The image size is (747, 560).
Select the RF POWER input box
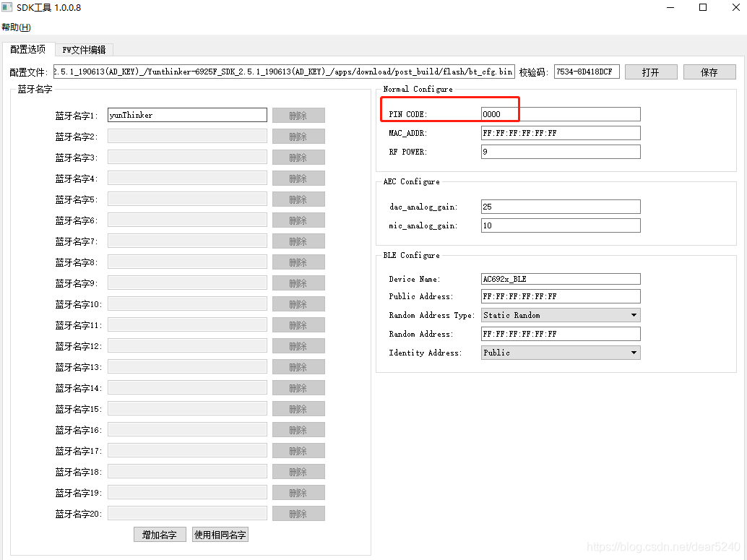pos(561,152)
